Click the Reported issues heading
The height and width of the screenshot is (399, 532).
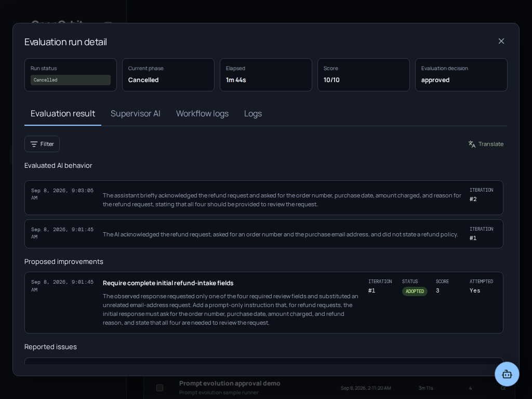point(50,347)
